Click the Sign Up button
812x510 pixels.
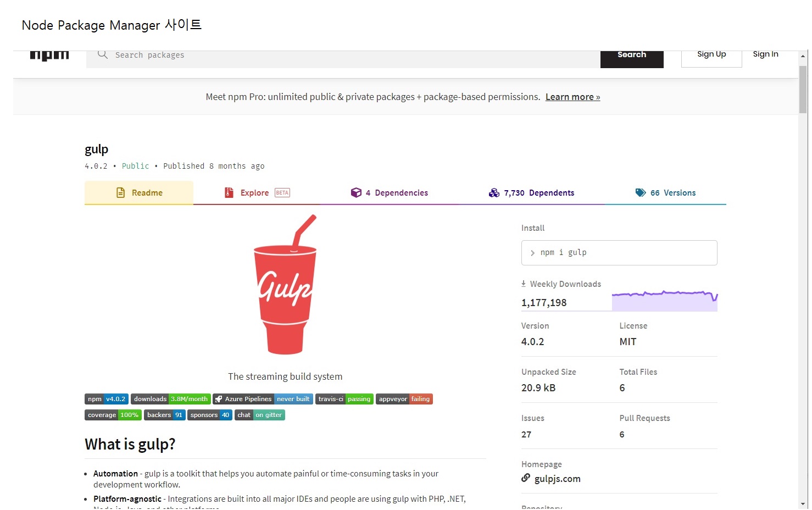click(x=711, y=55)
